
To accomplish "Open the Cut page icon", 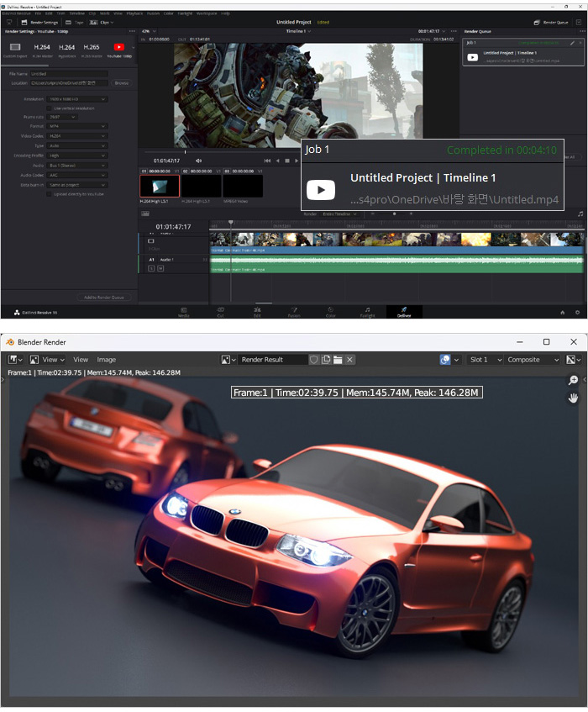I will [220, 310].
